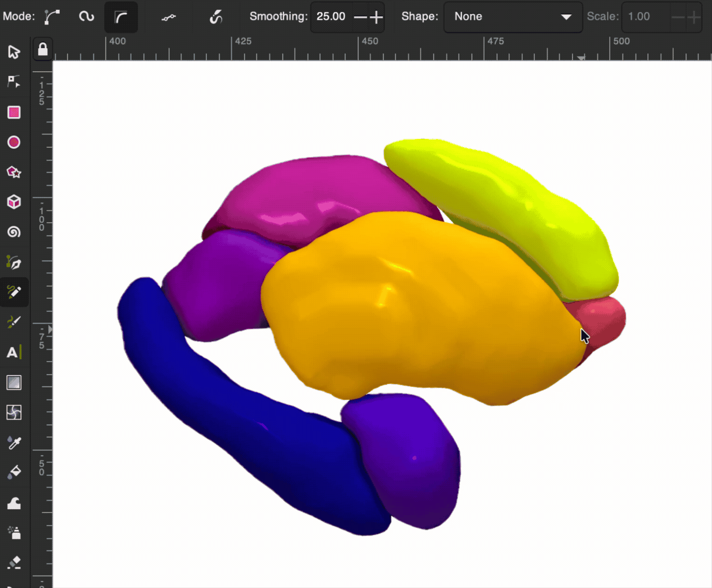
Task: Select the Pen Bezier tool
Action: click(14, 263)
